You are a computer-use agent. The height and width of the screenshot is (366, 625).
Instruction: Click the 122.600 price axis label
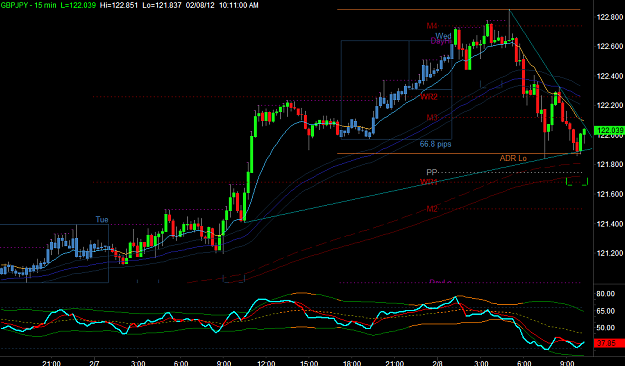tap(609, 47)
